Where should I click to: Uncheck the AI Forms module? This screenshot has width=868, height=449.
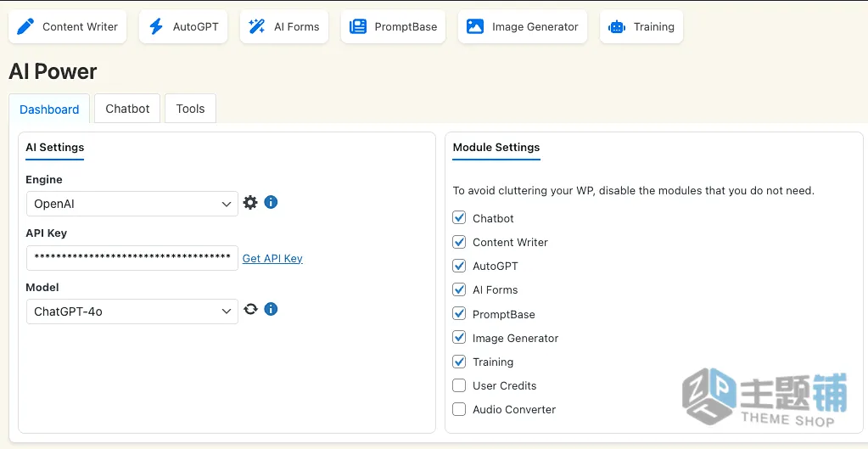(x=459, y=289)
